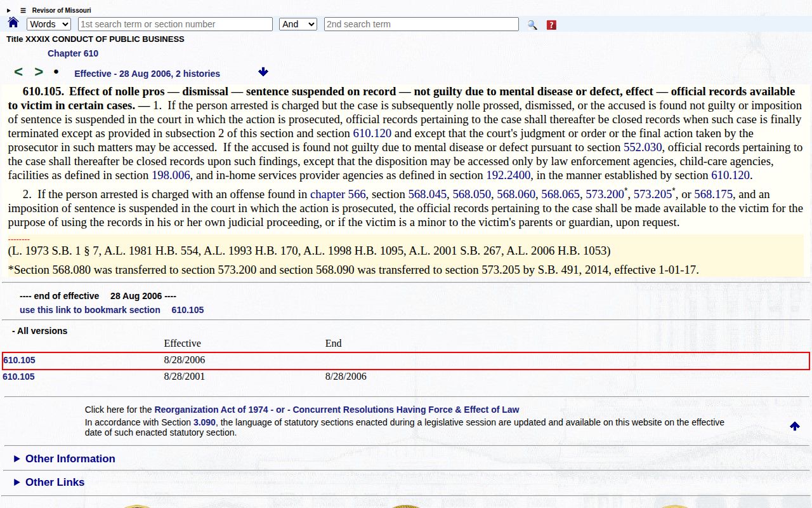Open the And operator dropdown
This screenshot has width=812, height=508.
tap(298, 24)
